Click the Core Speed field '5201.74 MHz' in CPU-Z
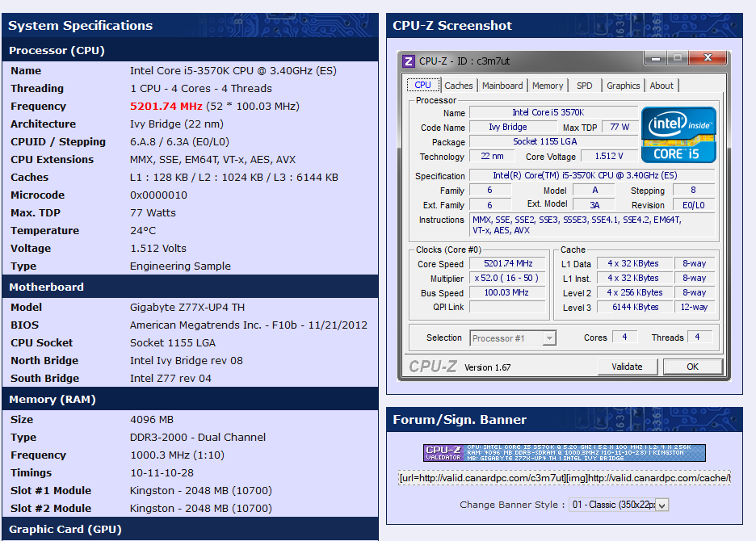The image size is (756, 541). point(508,263)
